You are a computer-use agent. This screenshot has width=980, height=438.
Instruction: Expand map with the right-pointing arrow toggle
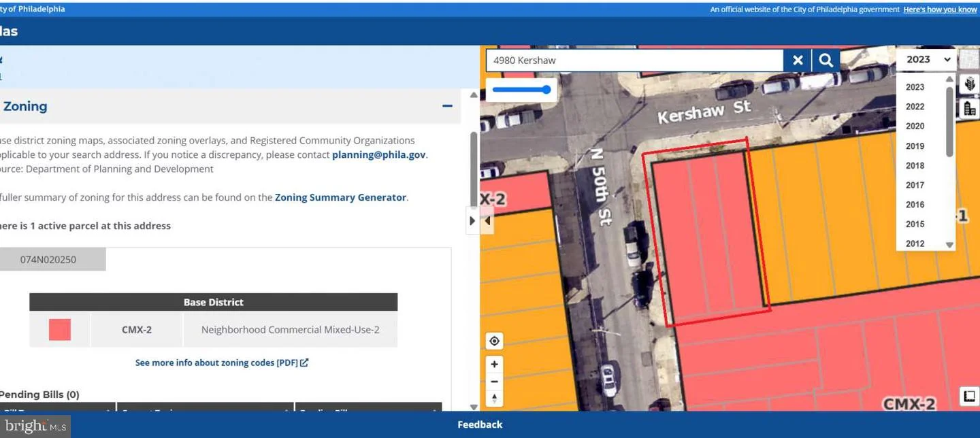(472, 221)
